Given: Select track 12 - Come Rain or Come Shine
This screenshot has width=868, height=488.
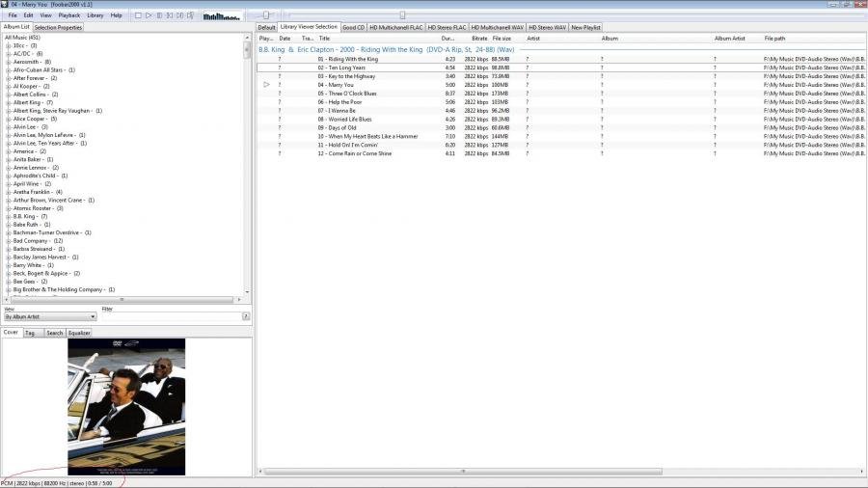Looking at the screenshot, I should (x=561, y=153).
